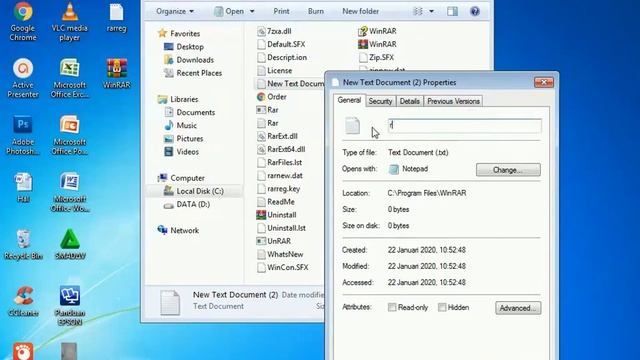Open Favorites in navigation pane

click(179, 33)
